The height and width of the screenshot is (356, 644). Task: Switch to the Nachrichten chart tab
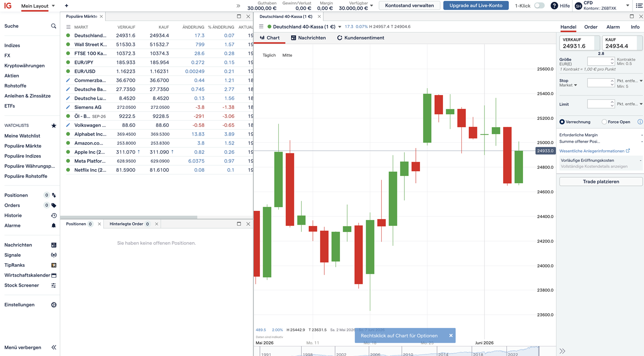pyautogui.click(x=308, y=38)
